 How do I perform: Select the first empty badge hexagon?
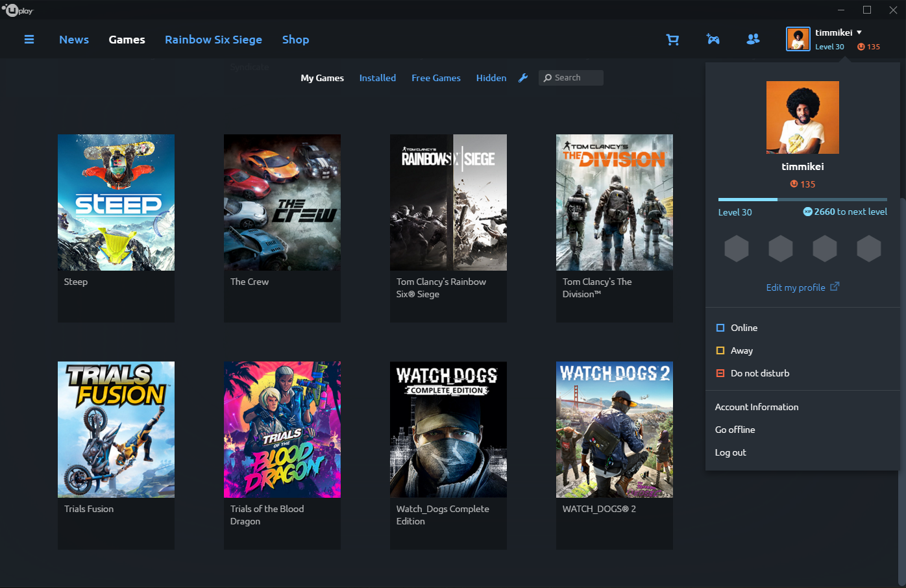click(x=737, y=249)
